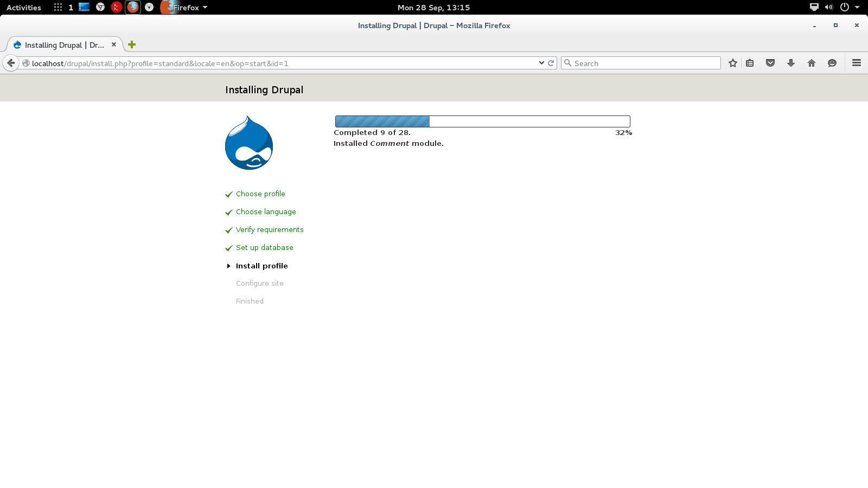The image size is (868, 488).
Task: Expand the URL history dropdown arrow
Action: pyautogui.click(x=541, y=63)
